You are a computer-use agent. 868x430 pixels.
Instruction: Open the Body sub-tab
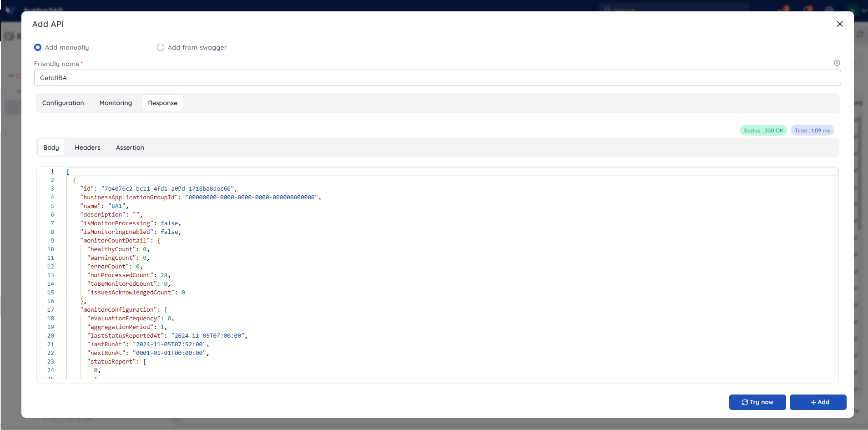pos(51,147)
